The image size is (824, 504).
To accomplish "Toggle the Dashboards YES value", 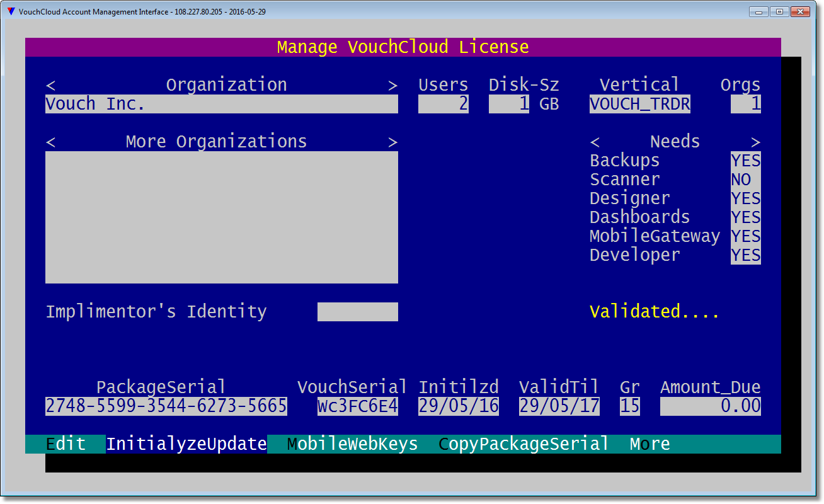I will coord(746,217).
